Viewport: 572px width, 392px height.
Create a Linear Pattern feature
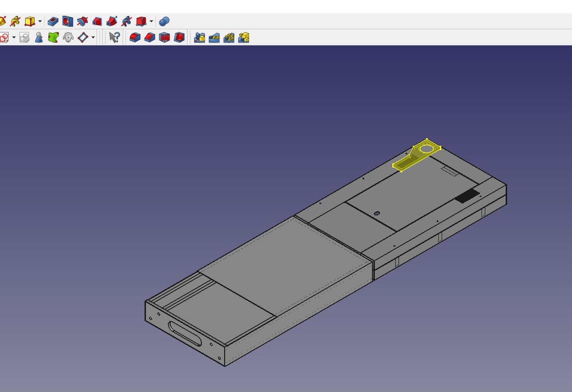[x=214, y=37]
